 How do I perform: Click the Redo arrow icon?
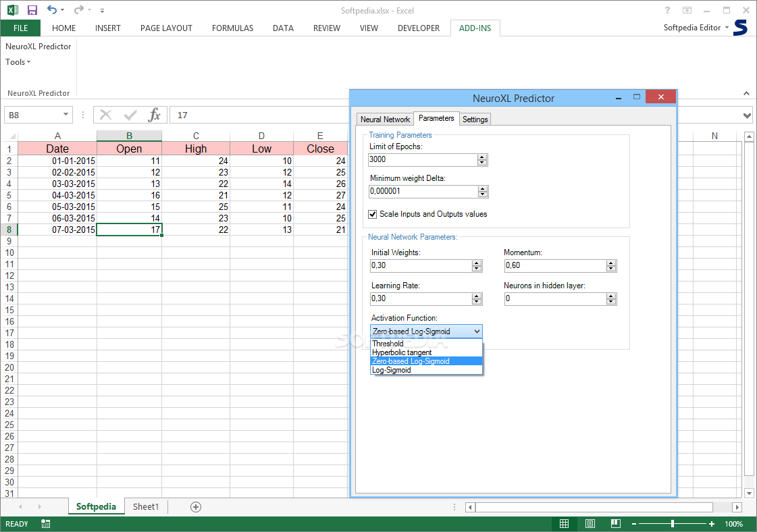point(79,9)
